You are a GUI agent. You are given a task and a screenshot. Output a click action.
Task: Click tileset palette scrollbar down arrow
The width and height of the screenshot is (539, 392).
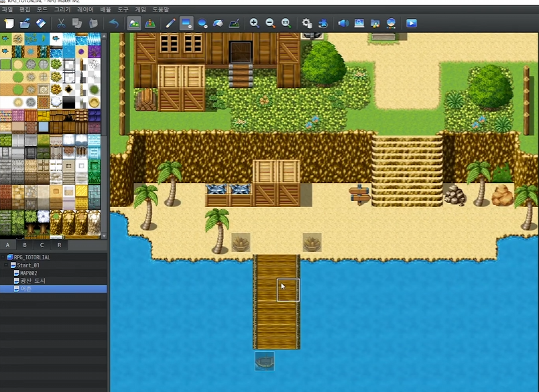[x=104, y=237]
